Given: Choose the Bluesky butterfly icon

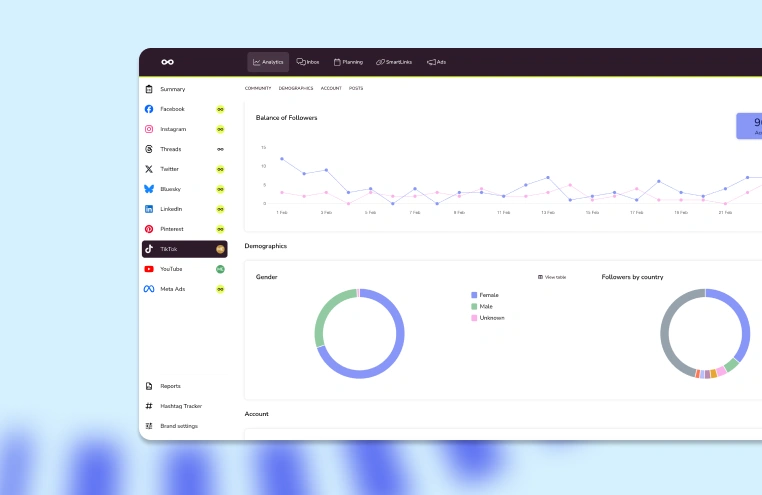Looking at the screenshot, I should coord(149,189).
